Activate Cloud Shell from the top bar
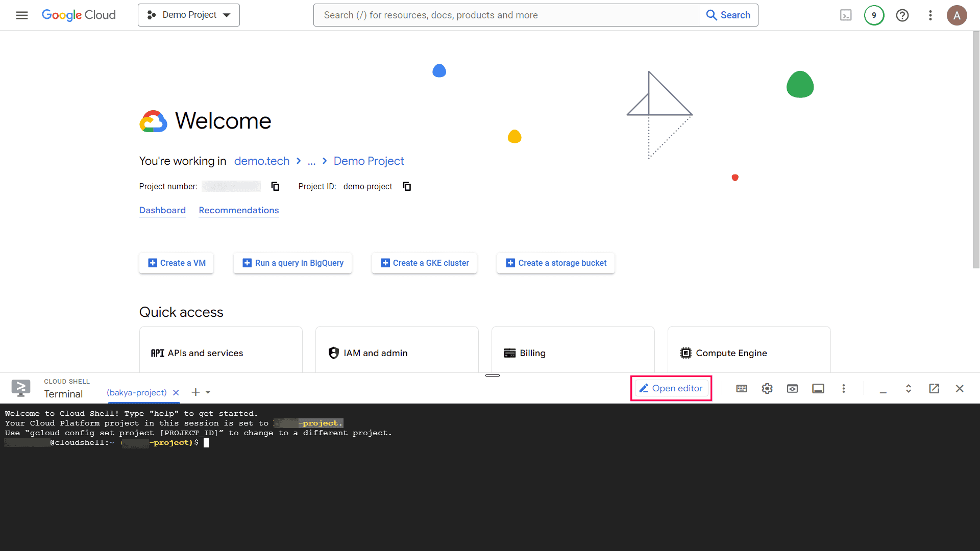 click(x=846, y=15)
